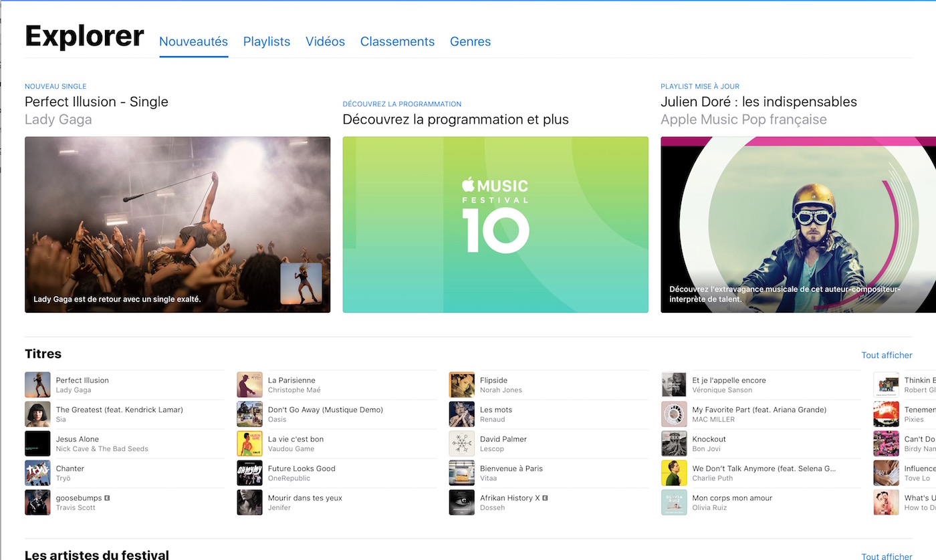Screen dimensions: 936x560
Task: Select the artist name 'Norah Jones'
Action: 501,390
